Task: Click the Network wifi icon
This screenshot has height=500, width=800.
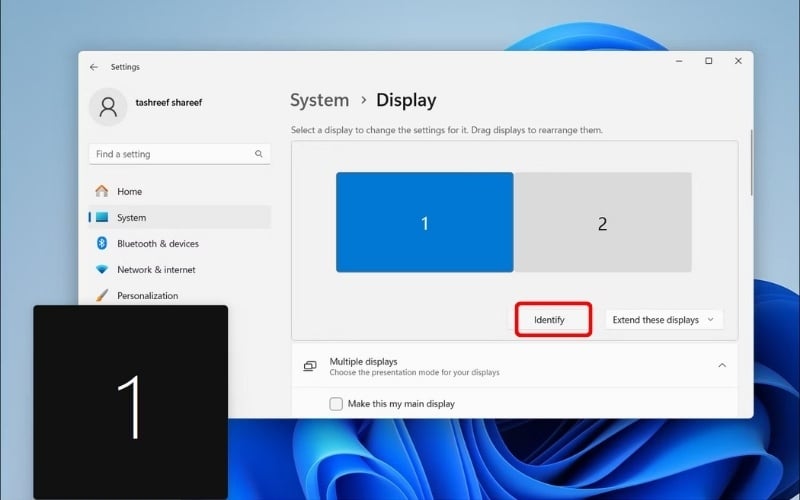Action: point(102,269)
